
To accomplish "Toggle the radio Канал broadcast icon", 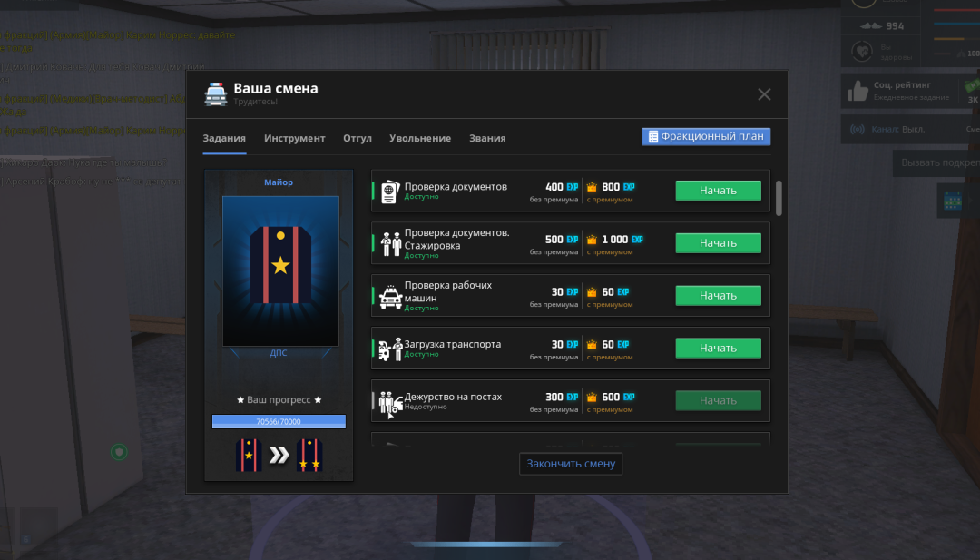I will click(x=857, y=130).
